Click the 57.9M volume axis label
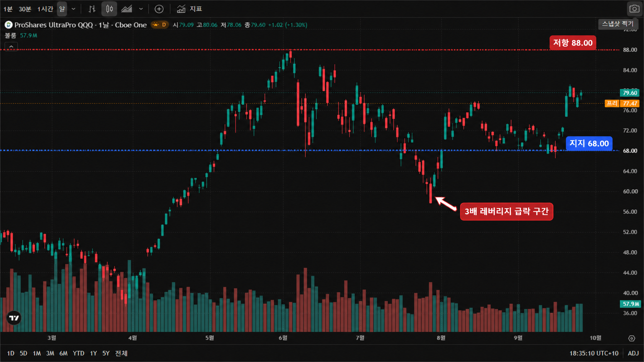 tap(630, 304)
